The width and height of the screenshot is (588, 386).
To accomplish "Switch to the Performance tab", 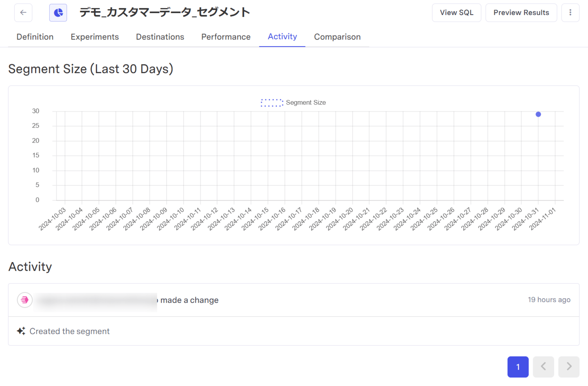I will coord(226,37).
